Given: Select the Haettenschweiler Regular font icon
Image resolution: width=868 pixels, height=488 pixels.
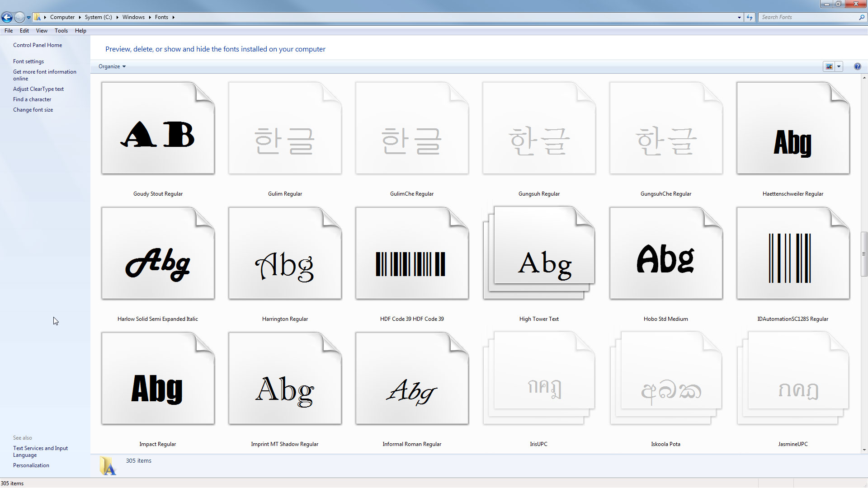Looking at the screenshot, I should pyautogui.click(x=793, y=128).
